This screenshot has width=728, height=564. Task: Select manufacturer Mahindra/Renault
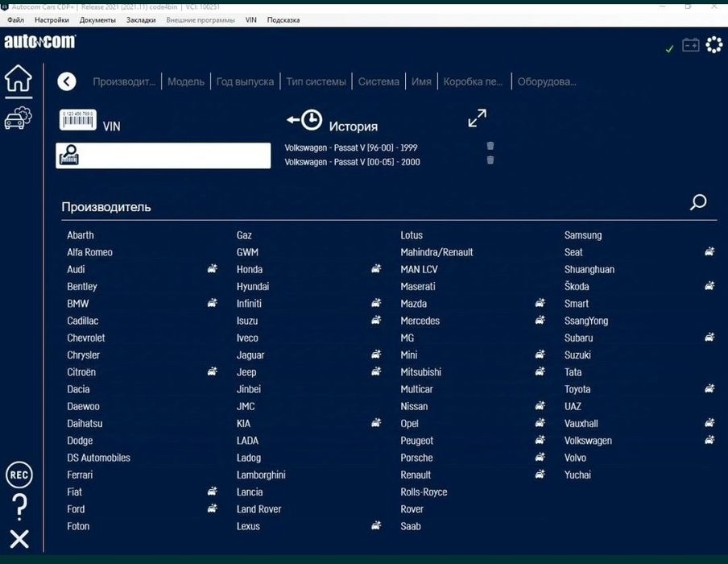pyautogui.click(x=437, y=252)
